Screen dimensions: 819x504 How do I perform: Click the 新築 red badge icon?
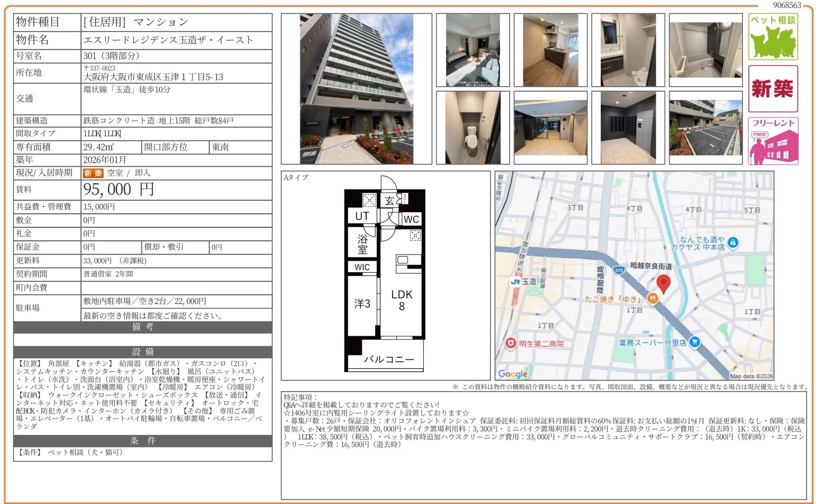(773, 88)
